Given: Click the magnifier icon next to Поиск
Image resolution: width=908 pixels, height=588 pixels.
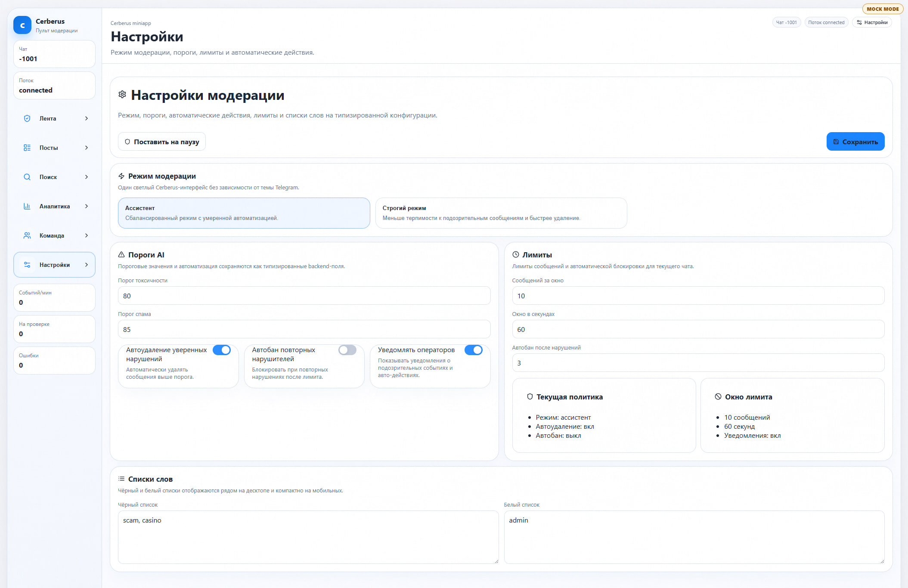Looking at the screenshot, I should coord(27,177).
